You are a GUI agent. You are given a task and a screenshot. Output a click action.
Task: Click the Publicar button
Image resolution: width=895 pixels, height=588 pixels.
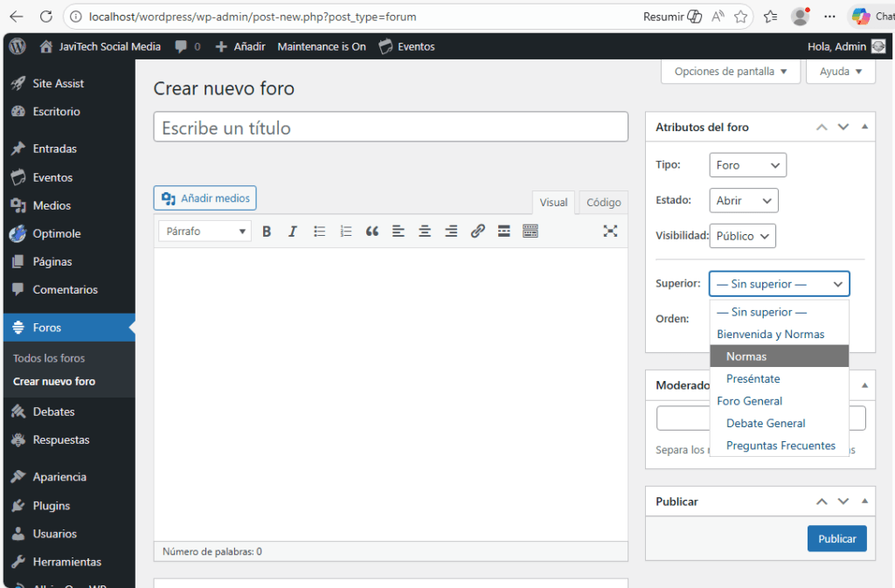click(836, 539)
